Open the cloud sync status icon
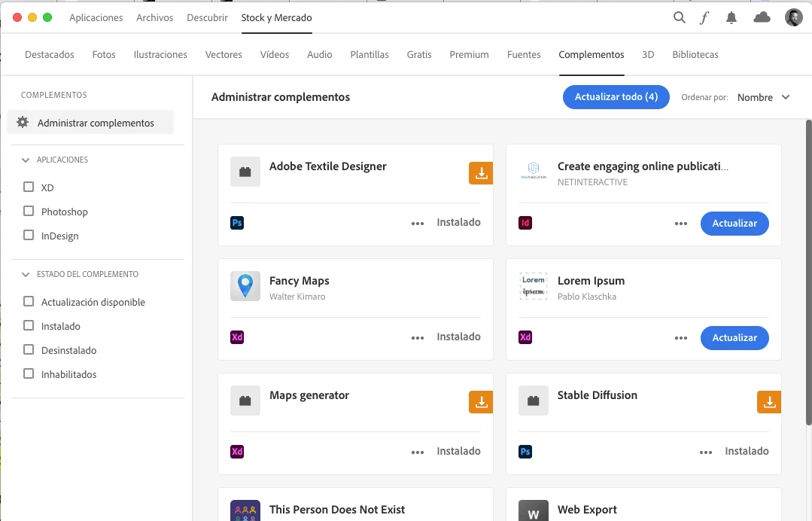812x521 pixels. (762, 17)
